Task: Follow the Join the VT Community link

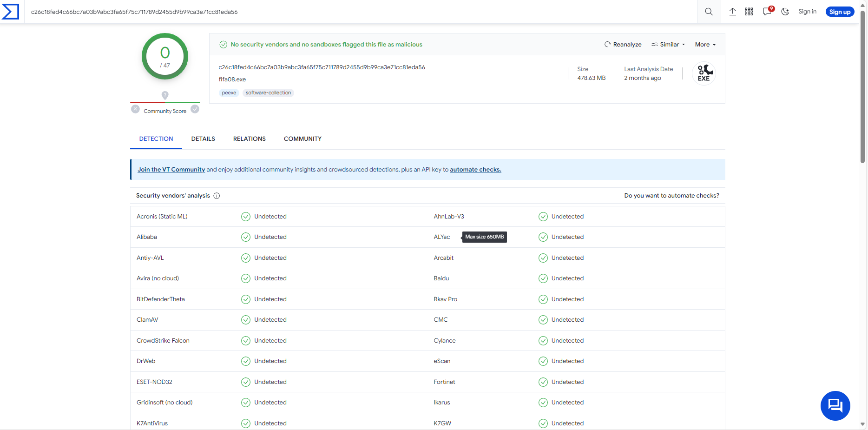Action: pos(171,170)
